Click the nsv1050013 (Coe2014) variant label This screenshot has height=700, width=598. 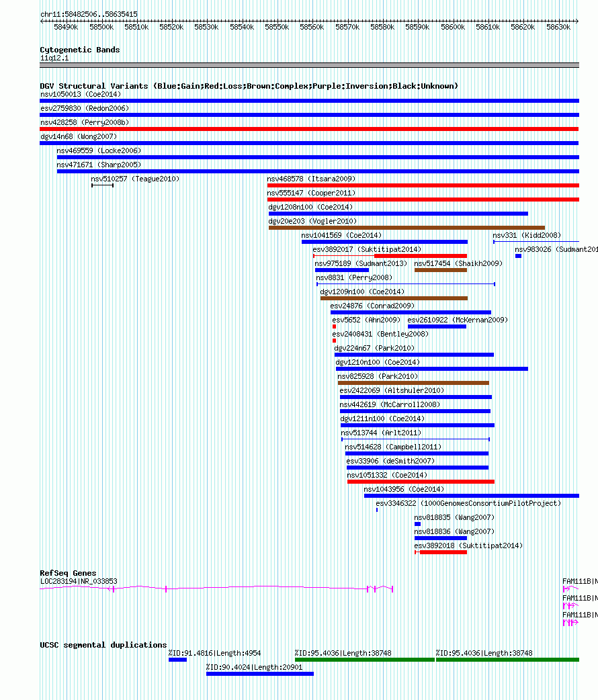[81, 94]
